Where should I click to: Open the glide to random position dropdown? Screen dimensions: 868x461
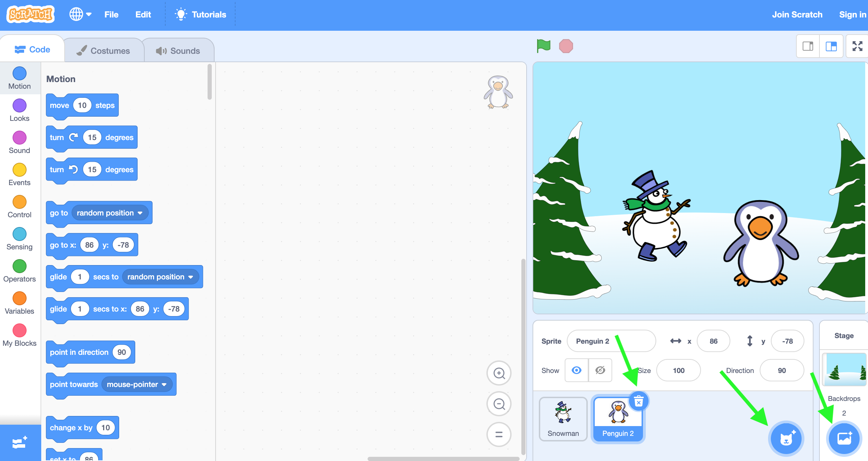click(x=160, y=277)
